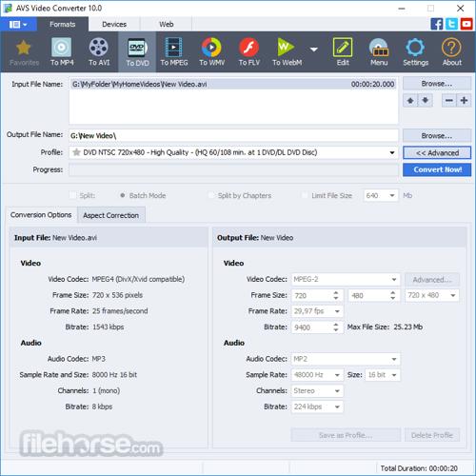The height and width of the screenshot is (476, 476).
Task: Move input file down arrow button
Action: pos(426,101)
